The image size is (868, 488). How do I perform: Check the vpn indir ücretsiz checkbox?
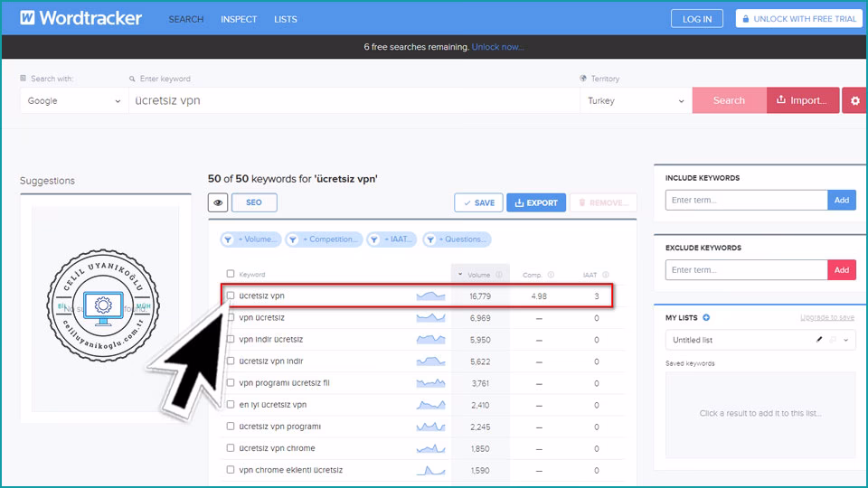click(231, 339)
